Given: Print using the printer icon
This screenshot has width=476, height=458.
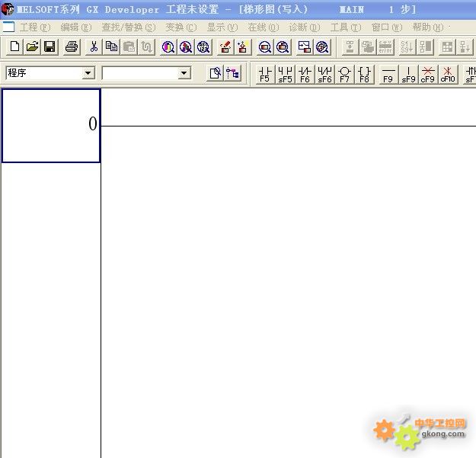Looking at the screenshot, I should coord(72,46).
